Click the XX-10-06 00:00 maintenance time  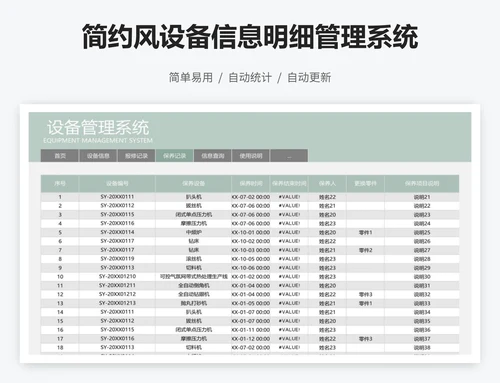pyautogui.click(x=251, y=268)
